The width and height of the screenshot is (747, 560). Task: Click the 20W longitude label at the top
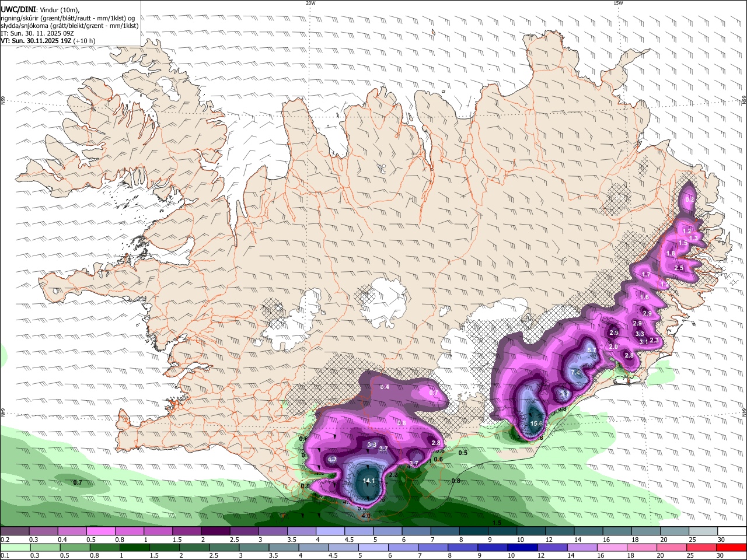310,3
